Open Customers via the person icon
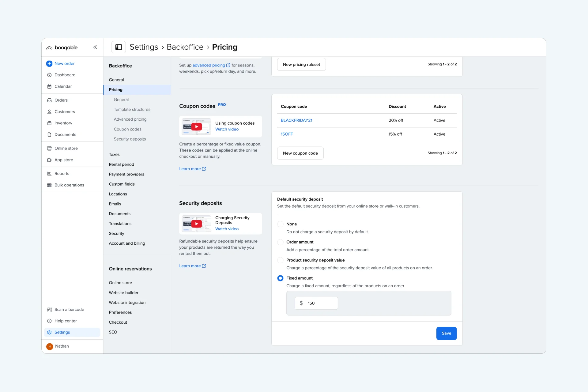588x392 pixels. (49, 112)
